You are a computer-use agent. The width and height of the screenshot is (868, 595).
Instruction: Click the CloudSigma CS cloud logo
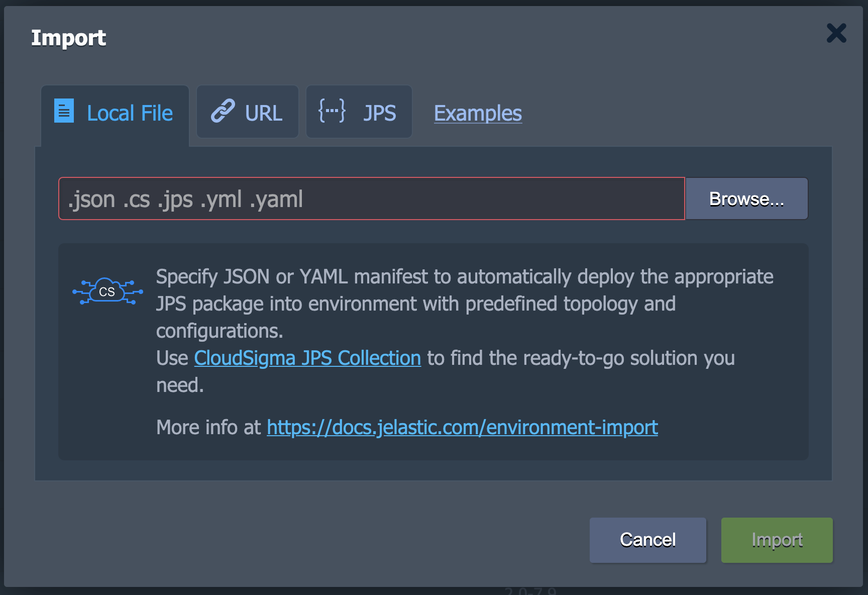pos(107,291)
